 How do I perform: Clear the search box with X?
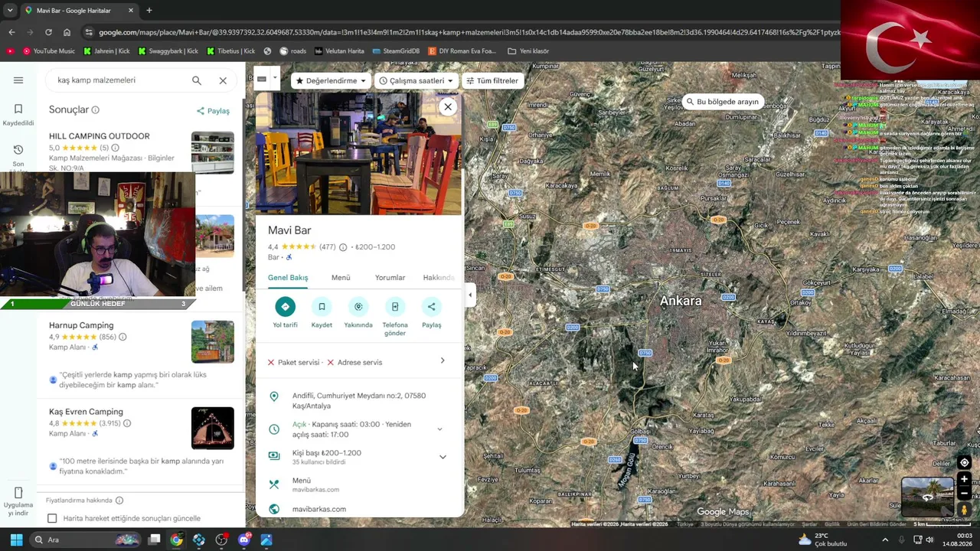223,80
